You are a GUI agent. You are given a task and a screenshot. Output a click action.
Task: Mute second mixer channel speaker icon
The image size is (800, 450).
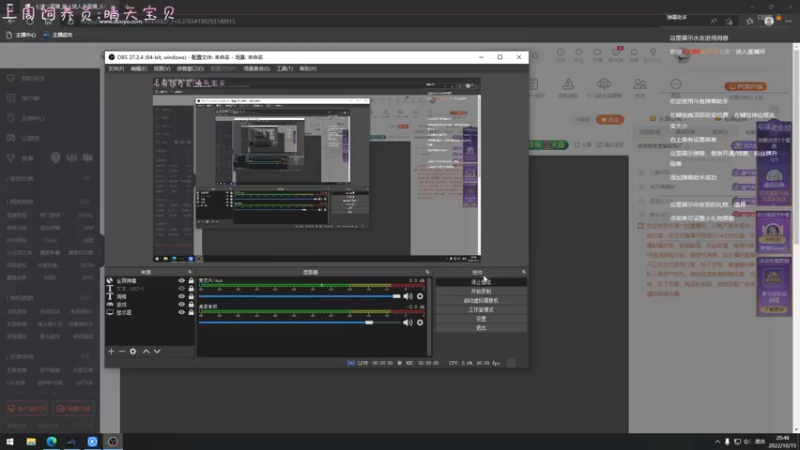408,322
